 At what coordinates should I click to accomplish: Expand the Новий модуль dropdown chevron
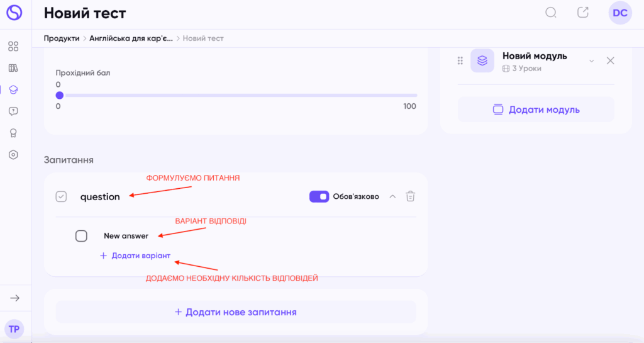591,61
